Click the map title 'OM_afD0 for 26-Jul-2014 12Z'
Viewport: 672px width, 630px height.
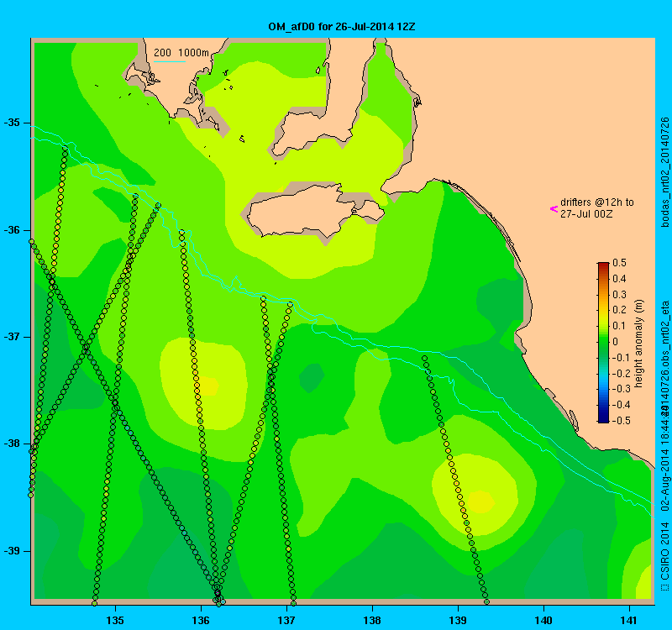point(342,27)
